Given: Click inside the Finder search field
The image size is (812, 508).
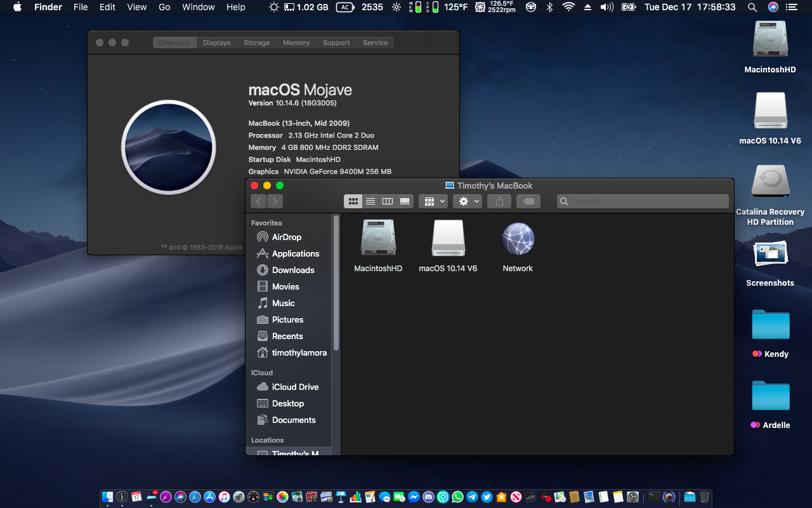Looking at the screenshot, I should pyautogui.click(x=643, y=201).
